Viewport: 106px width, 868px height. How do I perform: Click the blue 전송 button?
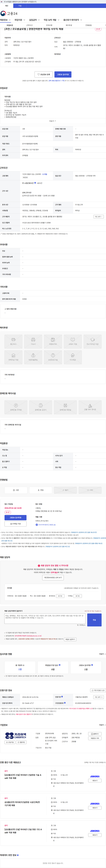coord(94,620)
